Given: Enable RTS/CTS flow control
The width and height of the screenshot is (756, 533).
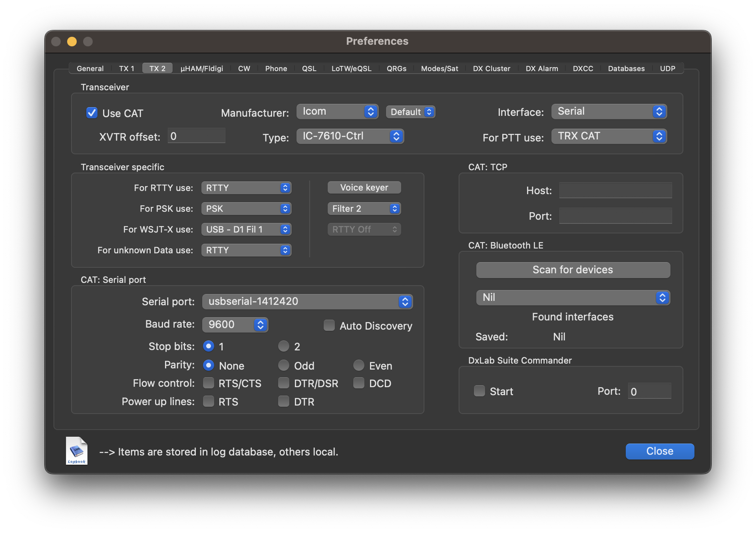Looking at the screenshot, I should pos(209,383).
